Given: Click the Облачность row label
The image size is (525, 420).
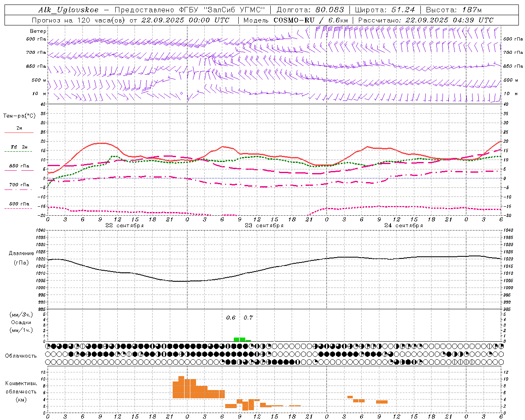Looking at the screenshot, I should click(21, 356).
